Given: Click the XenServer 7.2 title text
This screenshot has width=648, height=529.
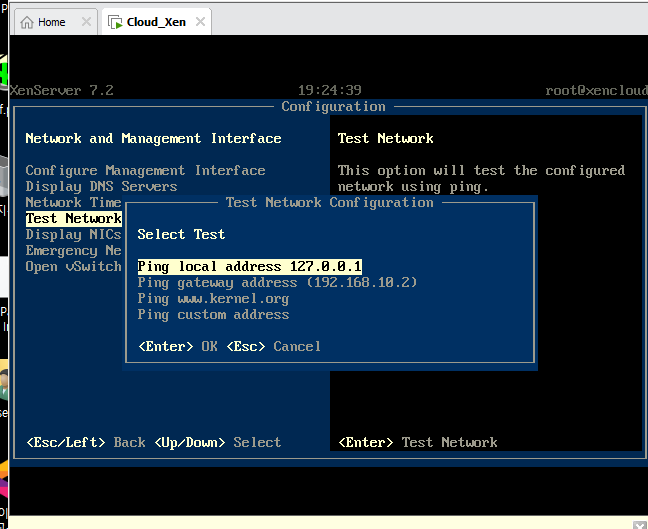Looking at the screenshot, I should tap(62, 91).
